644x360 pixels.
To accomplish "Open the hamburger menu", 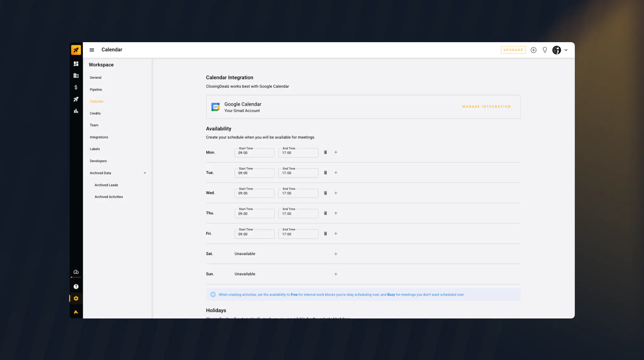I will 92,50.
